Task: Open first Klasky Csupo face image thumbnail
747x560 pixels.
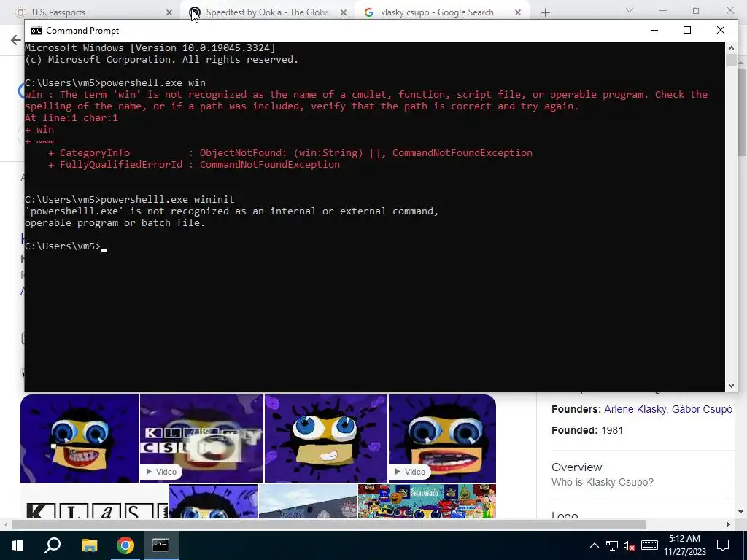Action: [x=80, y=438]
